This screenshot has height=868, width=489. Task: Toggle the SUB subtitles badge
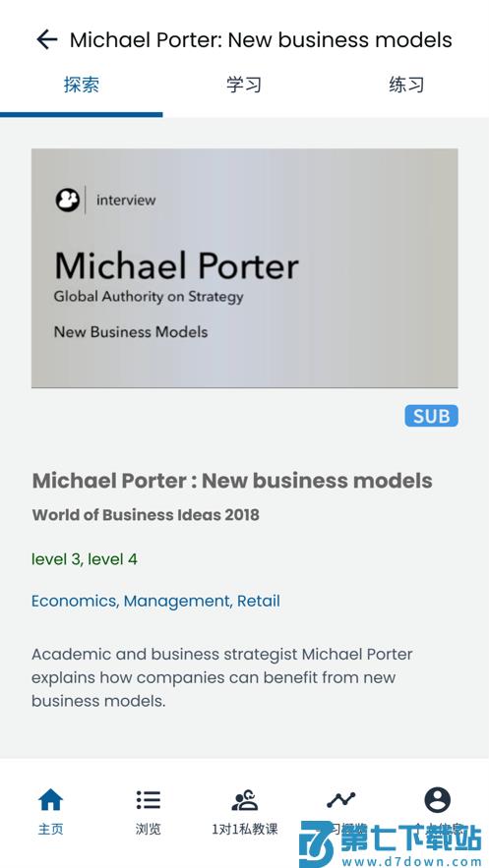pos(431,416)
